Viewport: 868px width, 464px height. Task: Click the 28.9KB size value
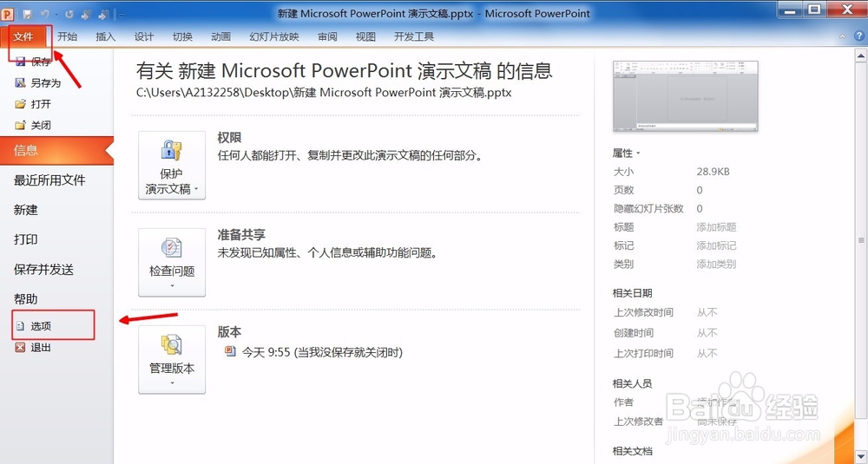(x=713, y=172)
